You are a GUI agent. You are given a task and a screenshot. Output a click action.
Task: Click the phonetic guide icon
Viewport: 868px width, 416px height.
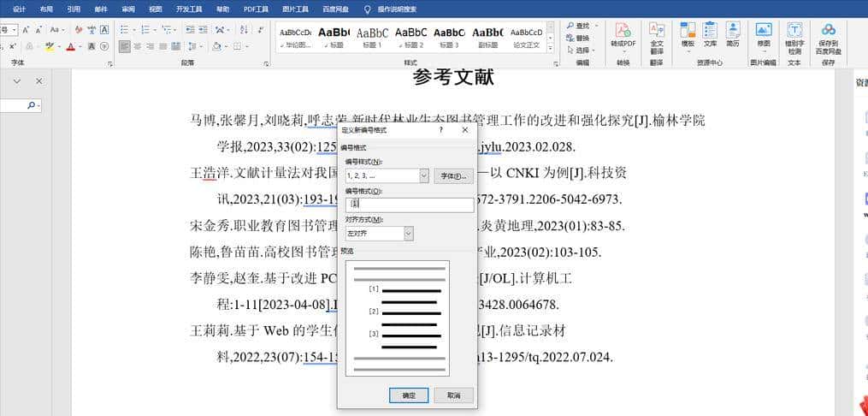point(92,30)
